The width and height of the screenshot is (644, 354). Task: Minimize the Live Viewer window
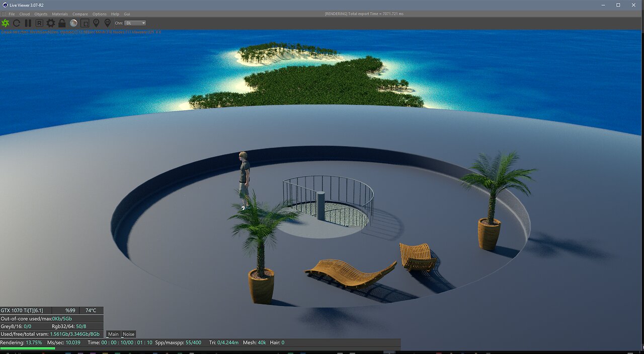(604, 5)
